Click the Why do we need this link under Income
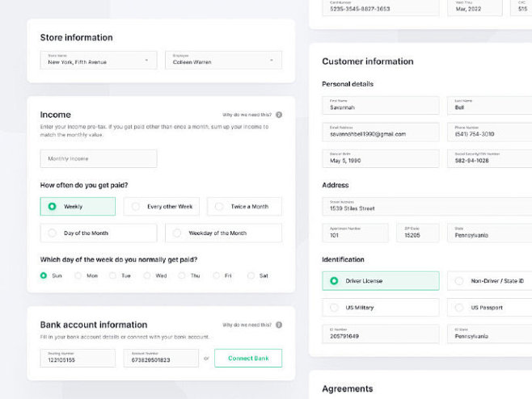Screen dimensions: 532x399 click(x=247, y=115)
